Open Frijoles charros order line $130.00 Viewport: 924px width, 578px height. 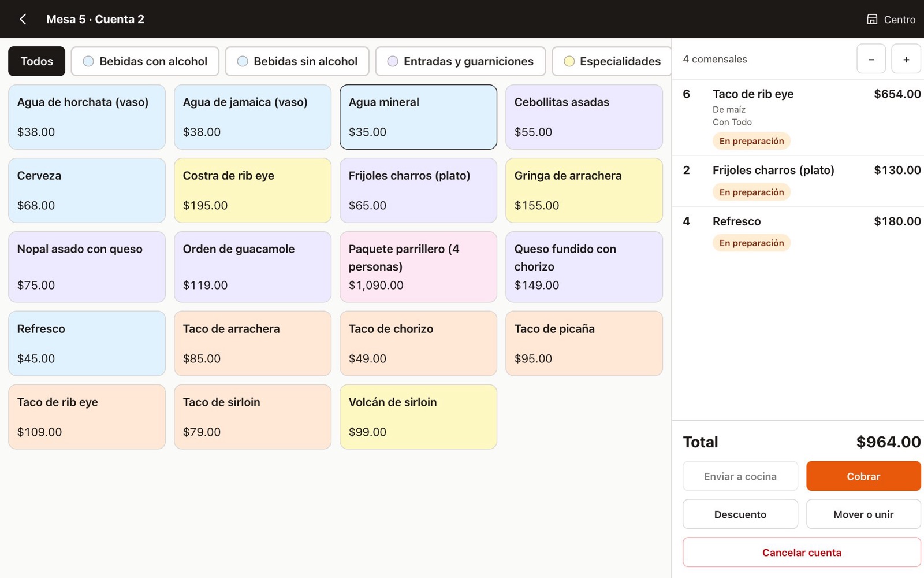pos(798,181)
